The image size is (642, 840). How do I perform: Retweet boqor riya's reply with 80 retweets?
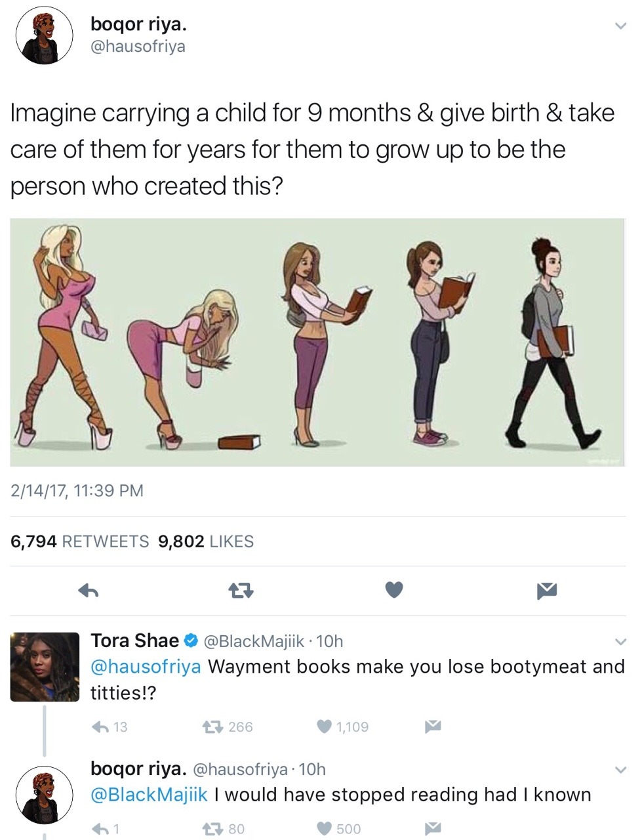[224, 829]
